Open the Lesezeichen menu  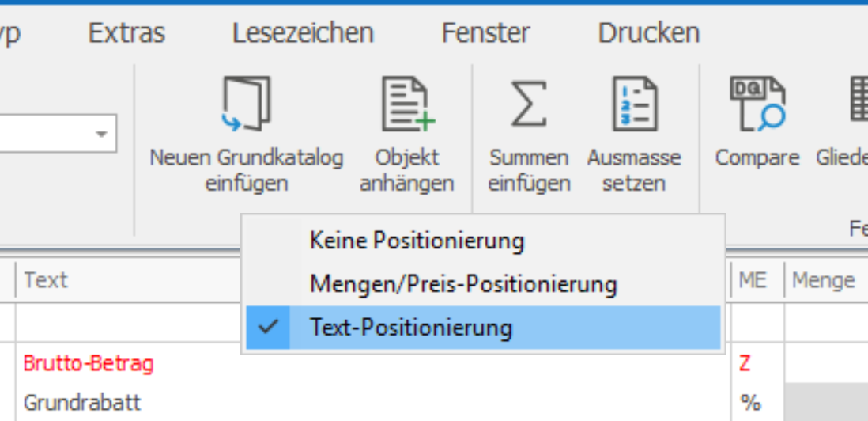pos(304,32)
